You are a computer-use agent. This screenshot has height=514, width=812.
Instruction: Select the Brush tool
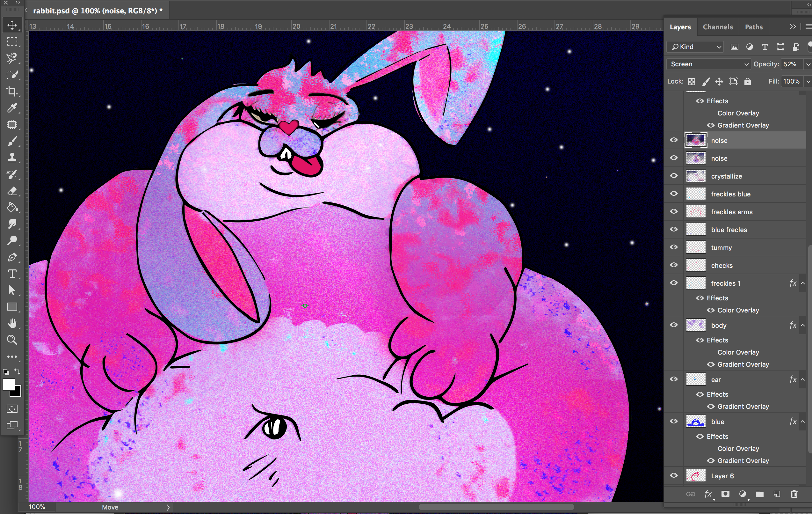[12, 141]
